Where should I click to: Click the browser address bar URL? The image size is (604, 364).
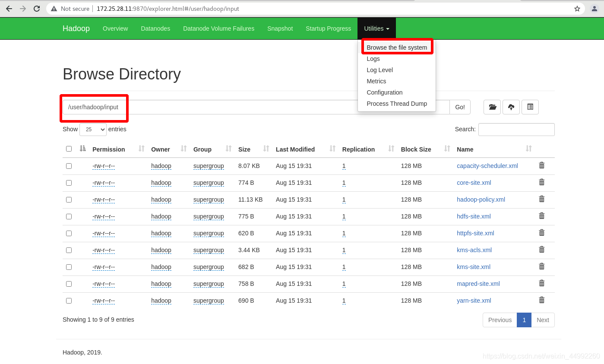168,9
